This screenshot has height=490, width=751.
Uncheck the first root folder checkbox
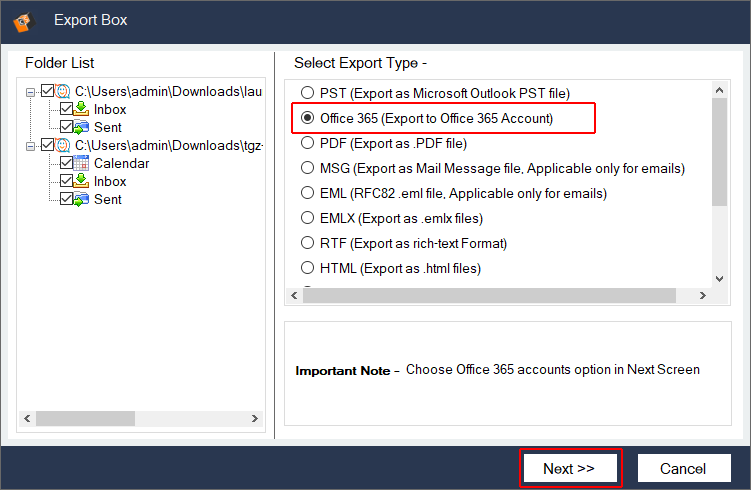coord(47,91)
